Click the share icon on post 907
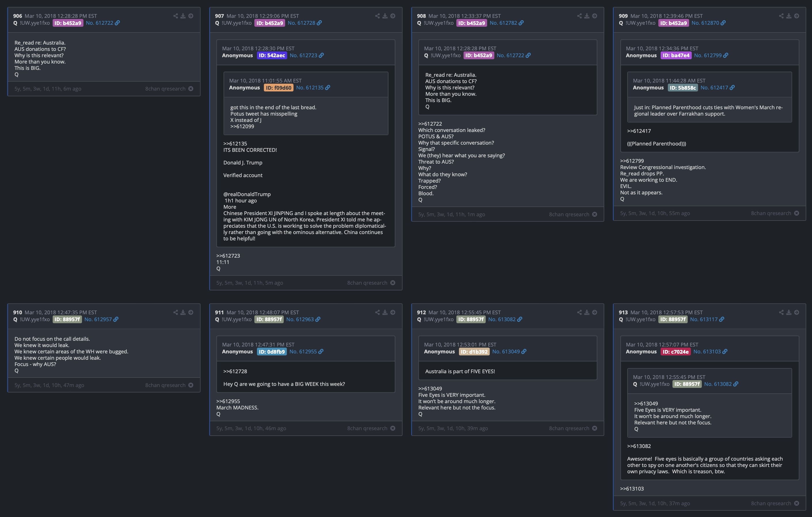 coord(377,16)
